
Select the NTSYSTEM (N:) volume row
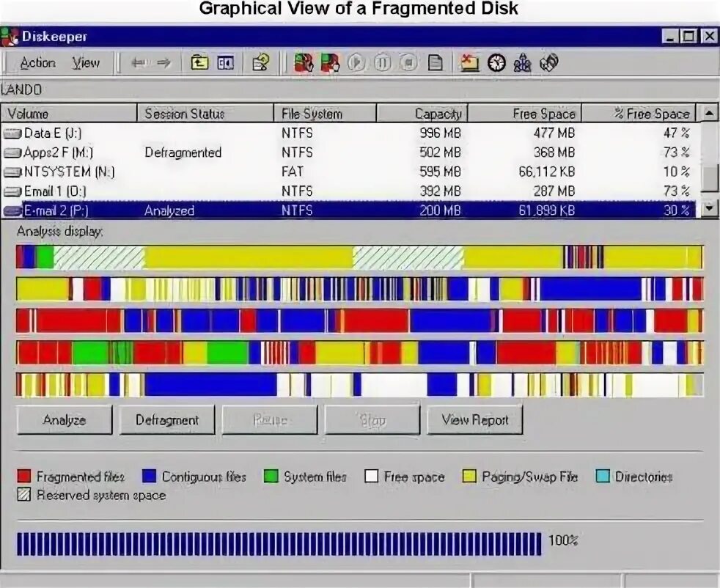pos(348,172)
